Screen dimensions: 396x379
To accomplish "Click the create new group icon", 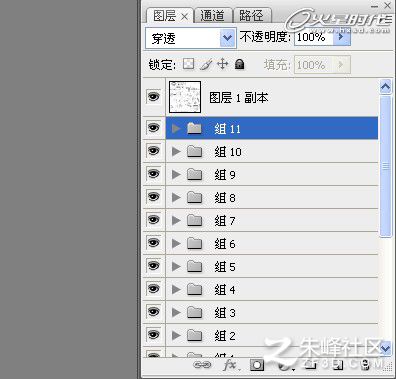I will [311, 365].
